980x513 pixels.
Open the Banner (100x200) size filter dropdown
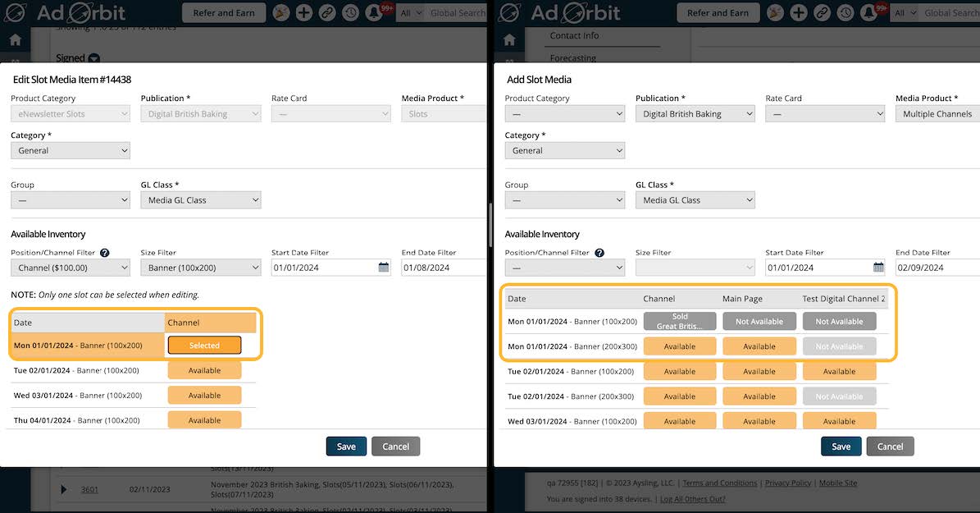[x=201, y=268]
